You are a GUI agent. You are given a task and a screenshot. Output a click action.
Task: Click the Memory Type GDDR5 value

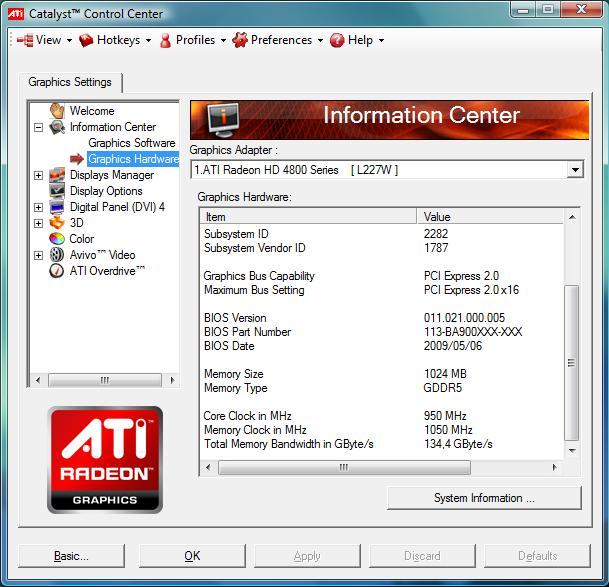pos(443,388)
